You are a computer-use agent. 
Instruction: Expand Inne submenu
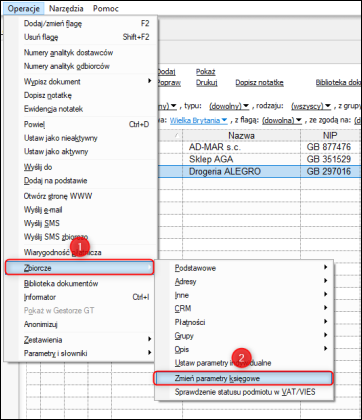coord(245,295)
